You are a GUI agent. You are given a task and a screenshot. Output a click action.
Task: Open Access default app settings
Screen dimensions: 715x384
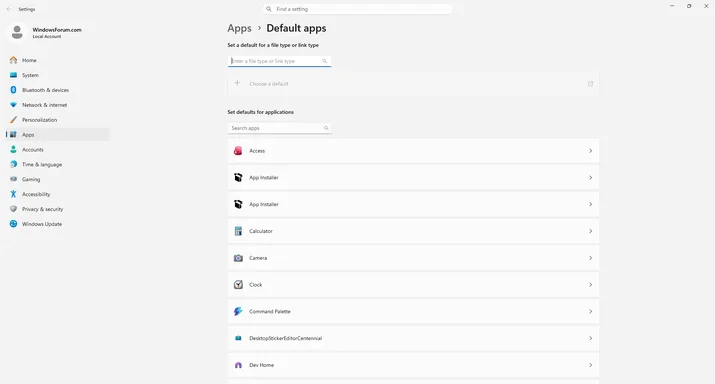(x=413, y=151)
